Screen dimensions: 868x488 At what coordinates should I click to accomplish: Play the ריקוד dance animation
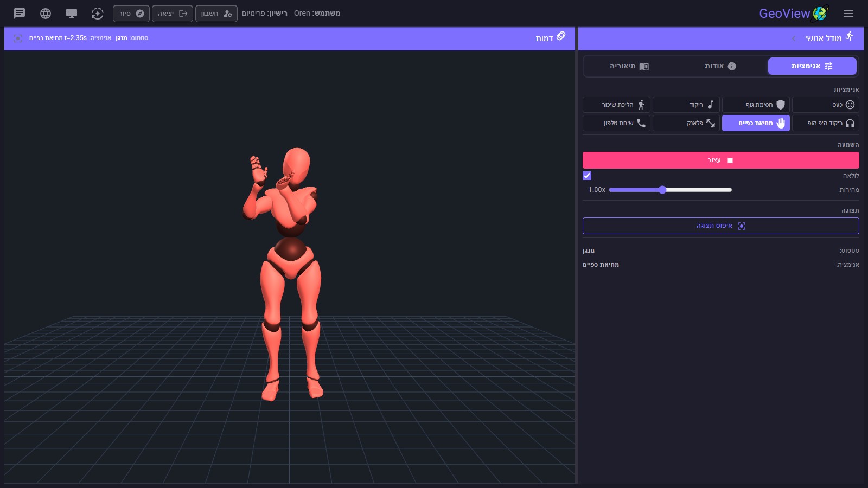point(686,105)
